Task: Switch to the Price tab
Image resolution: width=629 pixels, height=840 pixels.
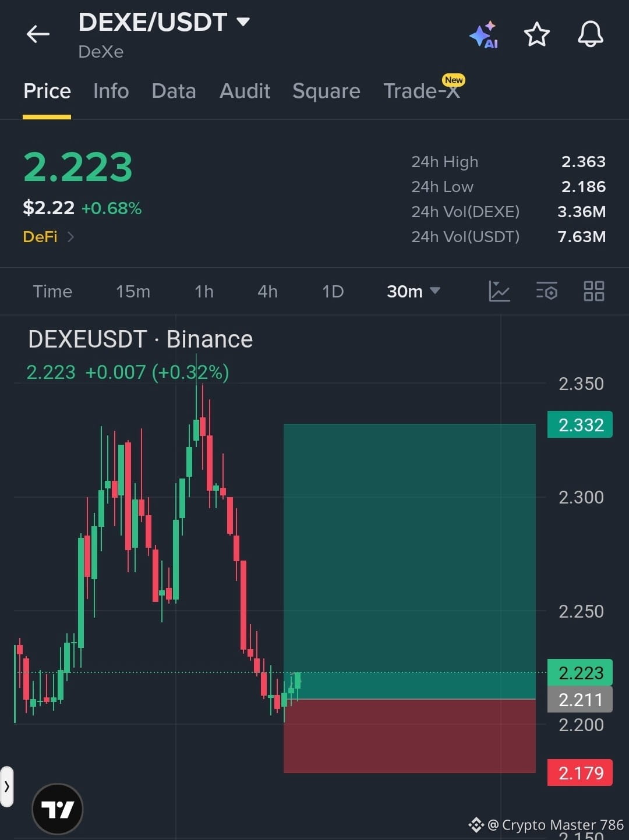Action: pos(47,91)
